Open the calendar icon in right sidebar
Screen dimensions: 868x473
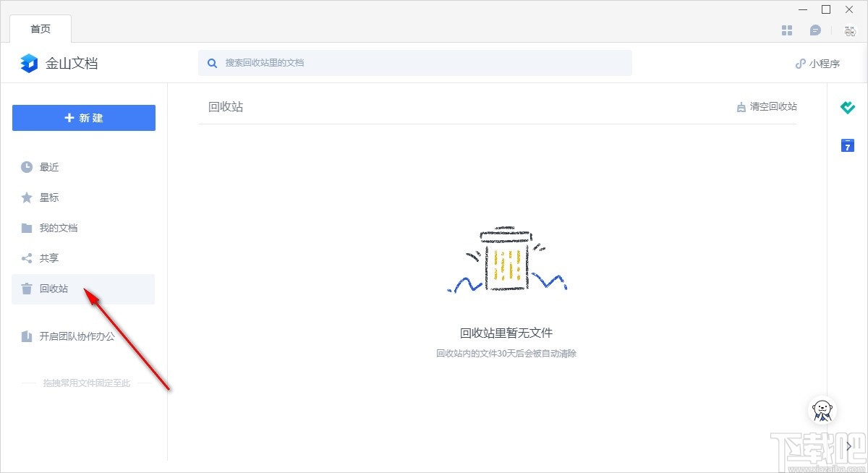click(x=847, y=145)
